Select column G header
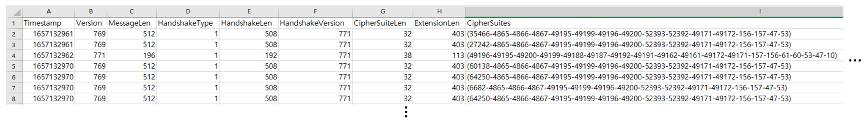This screenshot has height=124, width=868. (382, 11)
